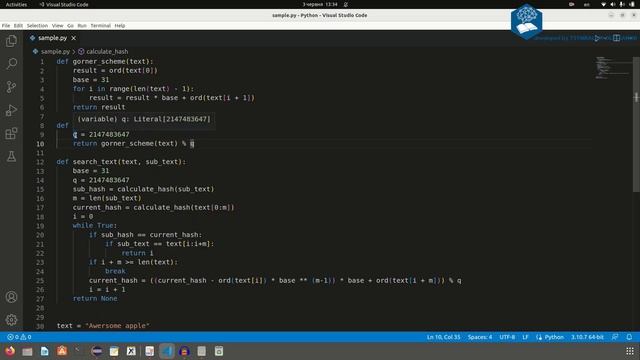
Task: Change end of line sequence LF
Action: 525,337
